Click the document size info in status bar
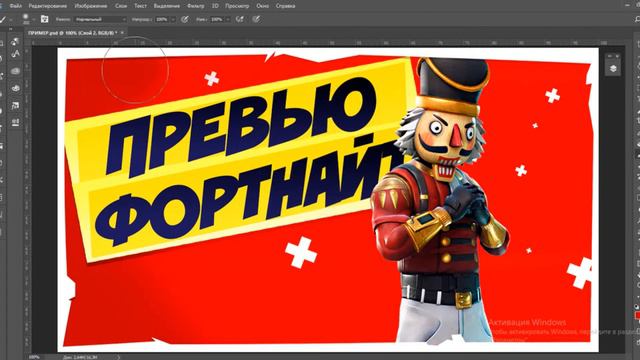 (80, 357)
